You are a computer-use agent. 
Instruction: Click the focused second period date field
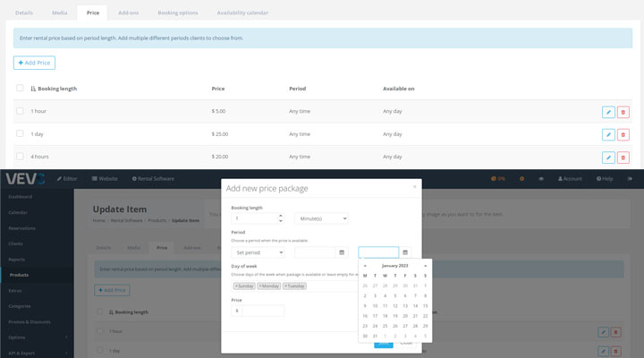(378, 252)
